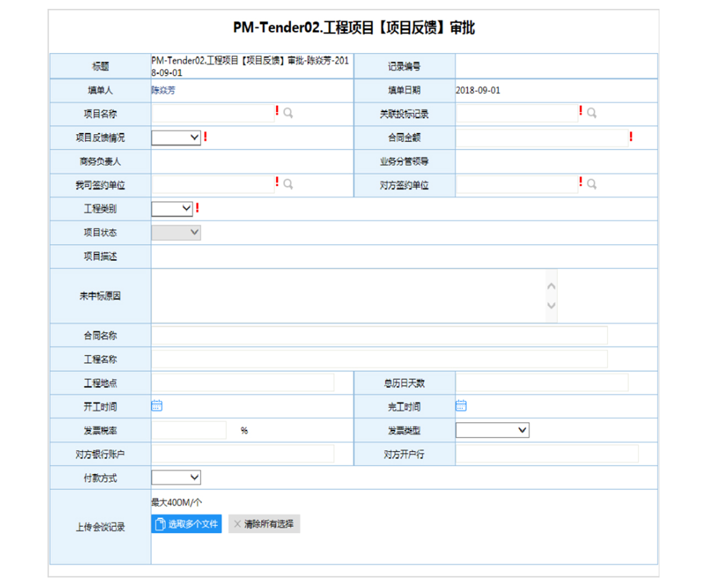Focus the 合同名称 input field

[379, 335]
